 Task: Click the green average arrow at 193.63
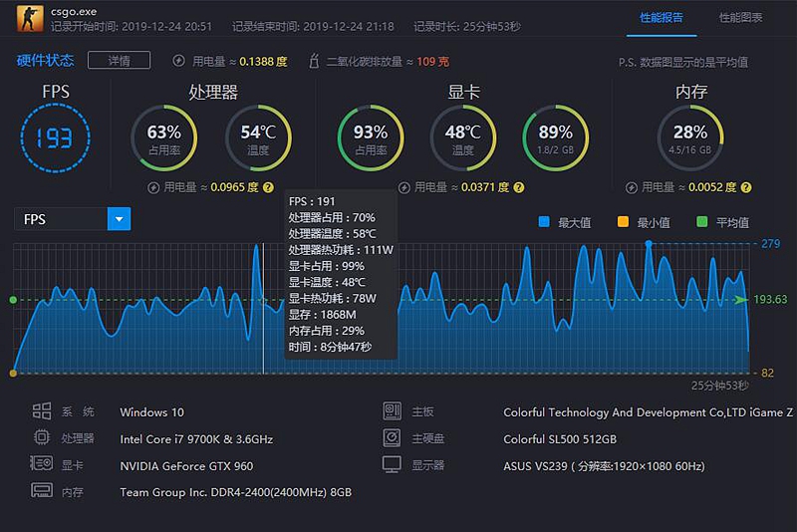coord(741,300)
